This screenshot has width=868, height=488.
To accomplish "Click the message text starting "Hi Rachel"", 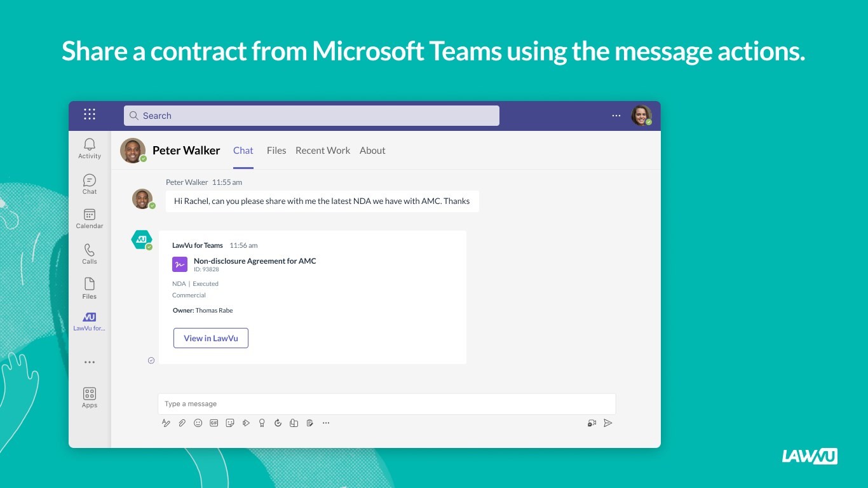I will [322, 201].
